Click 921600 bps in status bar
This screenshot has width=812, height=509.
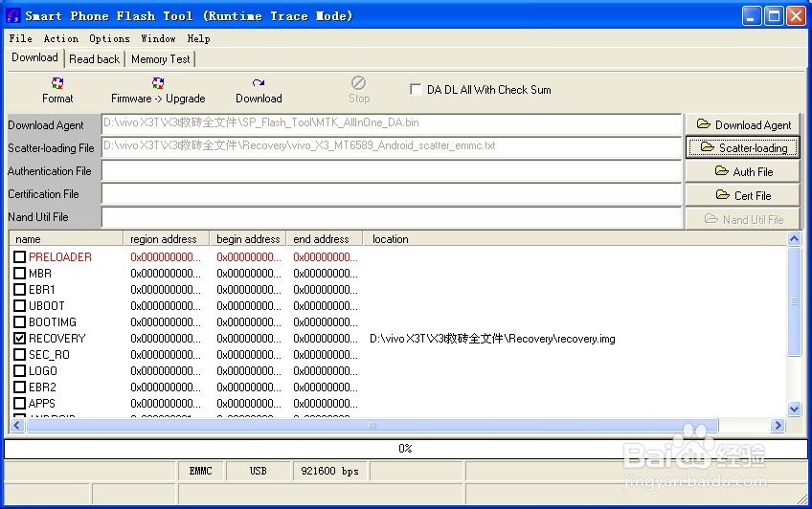pos(329,471)
